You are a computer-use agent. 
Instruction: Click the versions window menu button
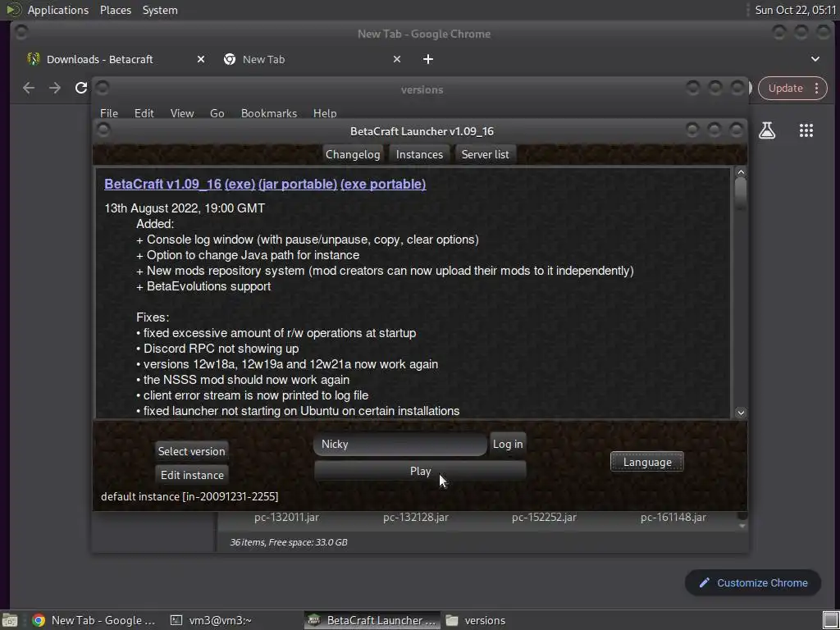click(x=103, y=88)
